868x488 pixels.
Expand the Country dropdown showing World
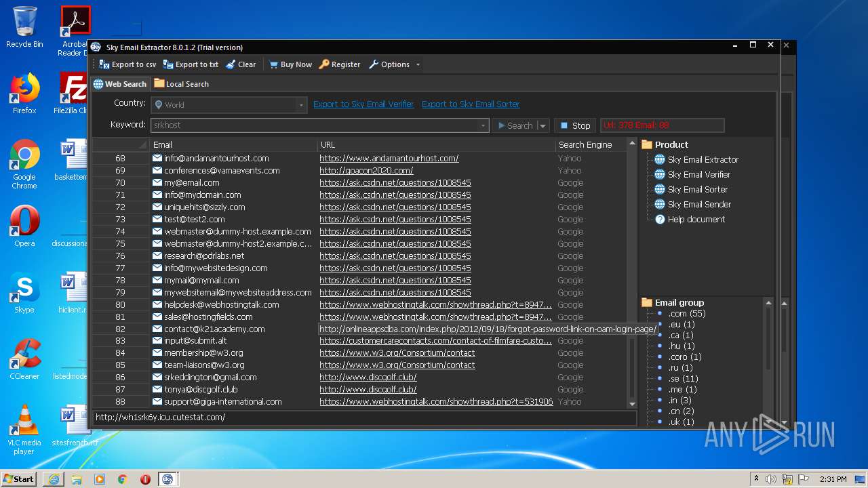[x=301, y=105]
